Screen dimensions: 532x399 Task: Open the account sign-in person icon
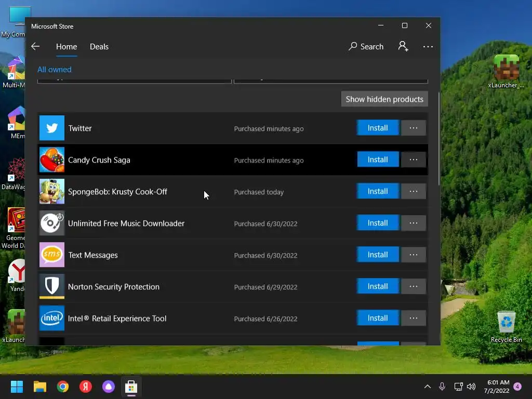tap(403, 46)
